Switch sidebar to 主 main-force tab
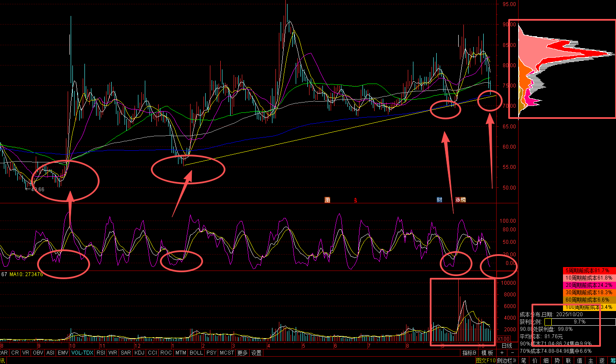The width and height of the screenshot is (616, 364). point(591,361)
